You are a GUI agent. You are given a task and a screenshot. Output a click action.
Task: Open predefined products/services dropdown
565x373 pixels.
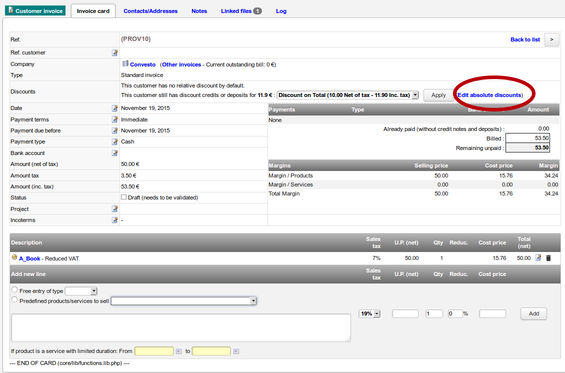click(184, 301)
